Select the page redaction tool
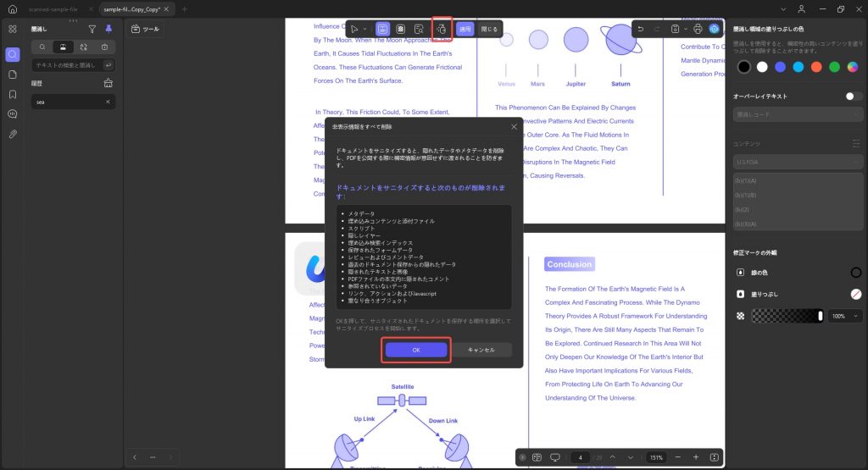Screen dimensions: 868x470 [401, 29]
